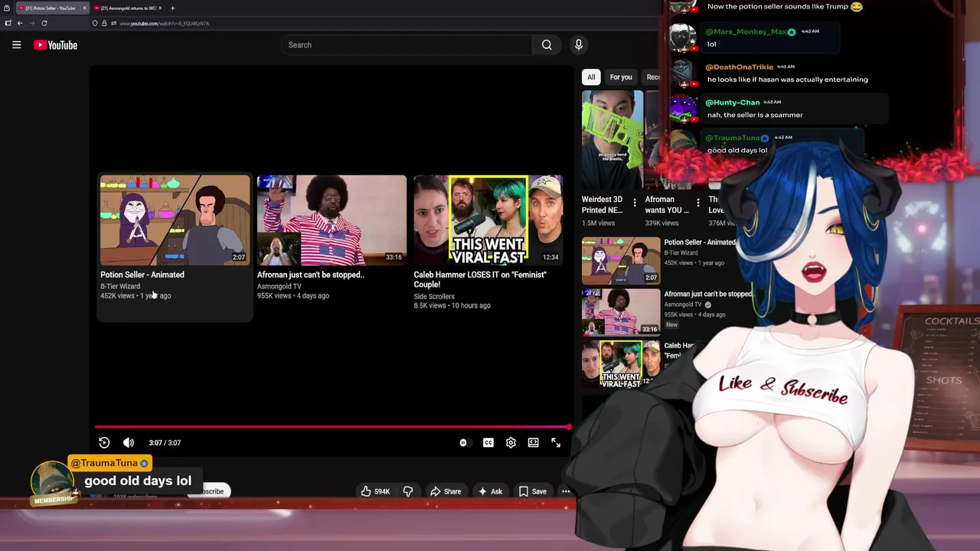Open more actions ellipsis below video
The width and height of the screenshot is (980, 551).
tap(566, 491)
